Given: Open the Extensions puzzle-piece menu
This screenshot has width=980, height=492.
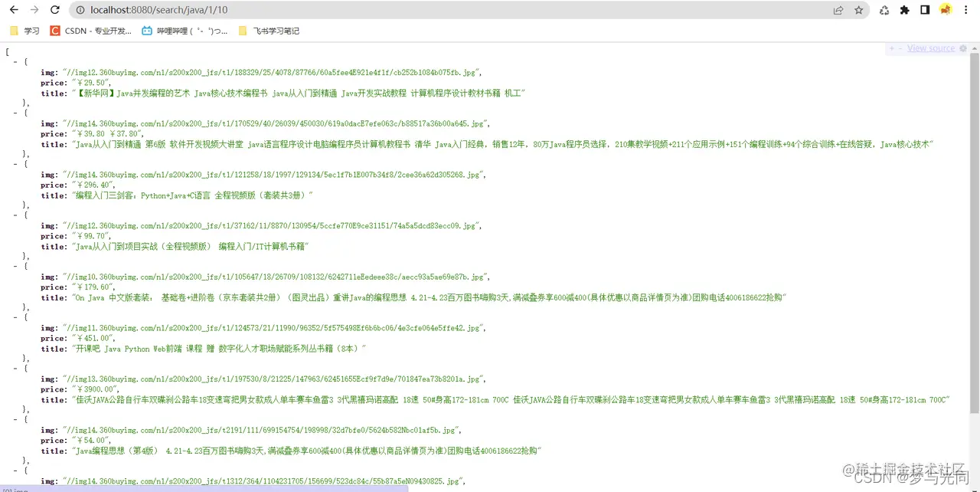Looking at the screenshot, I should [904, 10].
